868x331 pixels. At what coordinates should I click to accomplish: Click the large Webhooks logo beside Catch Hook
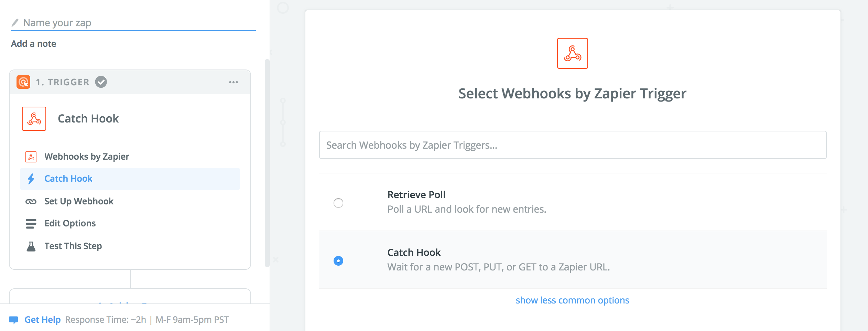[x=34, y=119]
